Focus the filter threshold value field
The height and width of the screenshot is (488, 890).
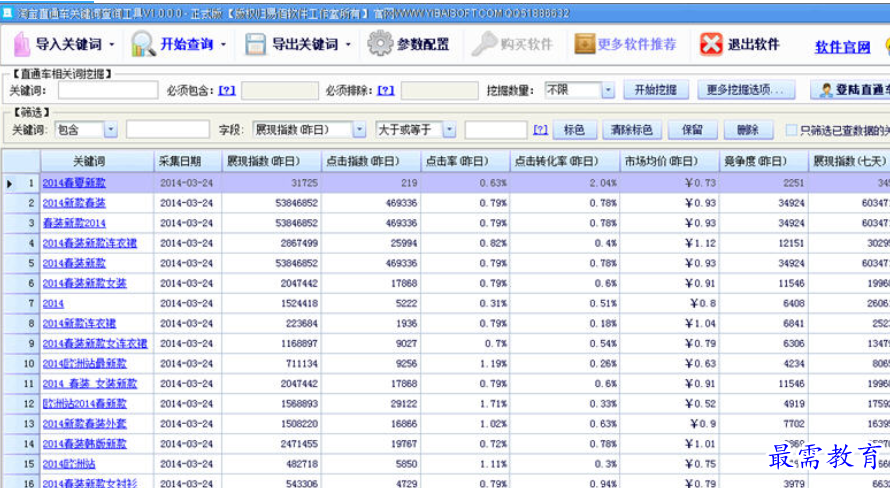496,130
